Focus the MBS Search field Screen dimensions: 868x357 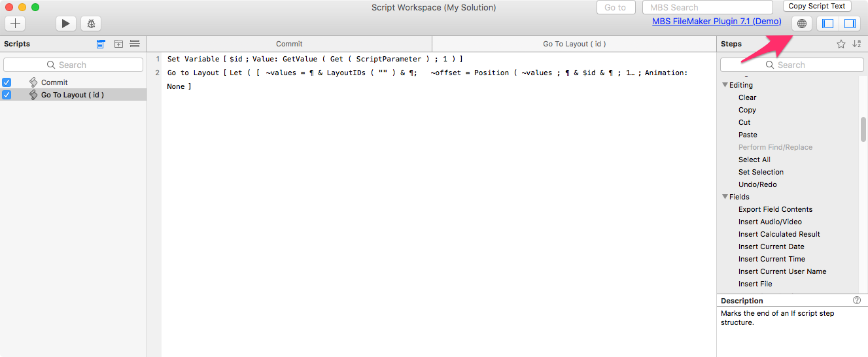(x=709, y=7)
